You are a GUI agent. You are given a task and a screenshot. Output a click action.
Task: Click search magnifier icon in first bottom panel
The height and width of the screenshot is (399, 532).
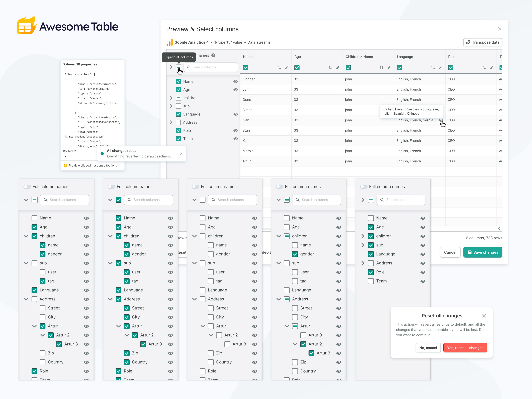tap(45, 200)
